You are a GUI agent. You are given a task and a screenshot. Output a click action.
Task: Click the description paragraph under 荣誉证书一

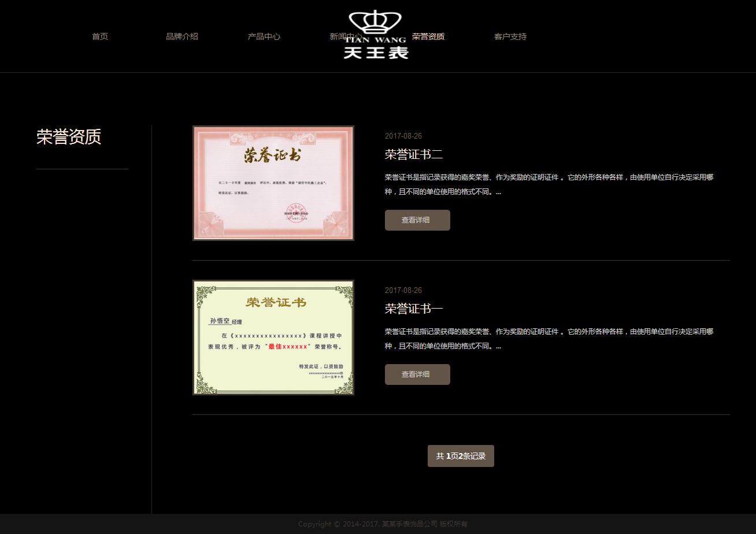[x=549, y=339]
